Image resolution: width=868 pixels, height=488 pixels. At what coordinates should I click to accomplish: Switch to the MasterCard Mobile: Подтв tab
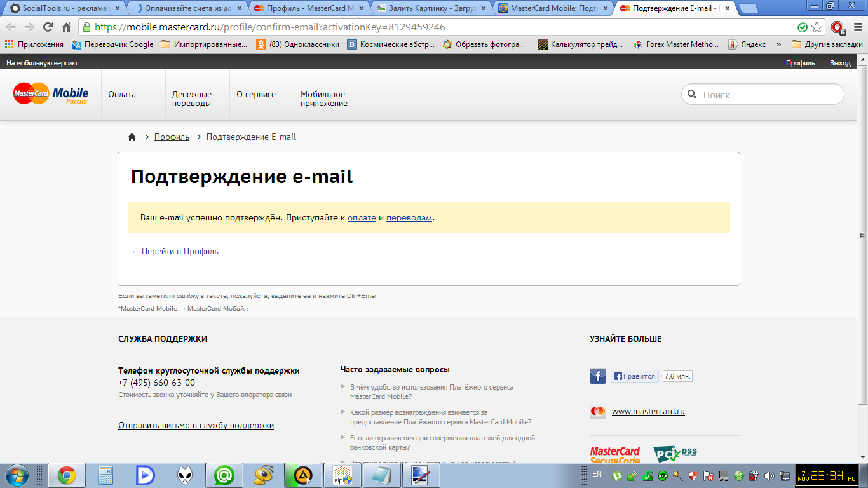(x=554, y=8)
